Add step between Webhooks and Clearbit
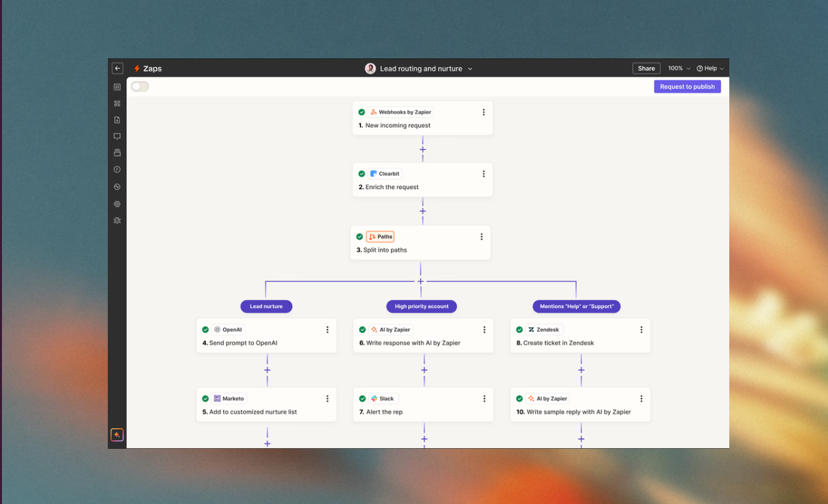The height and width of the screenshot is (504, 828). tap(423, 149)
